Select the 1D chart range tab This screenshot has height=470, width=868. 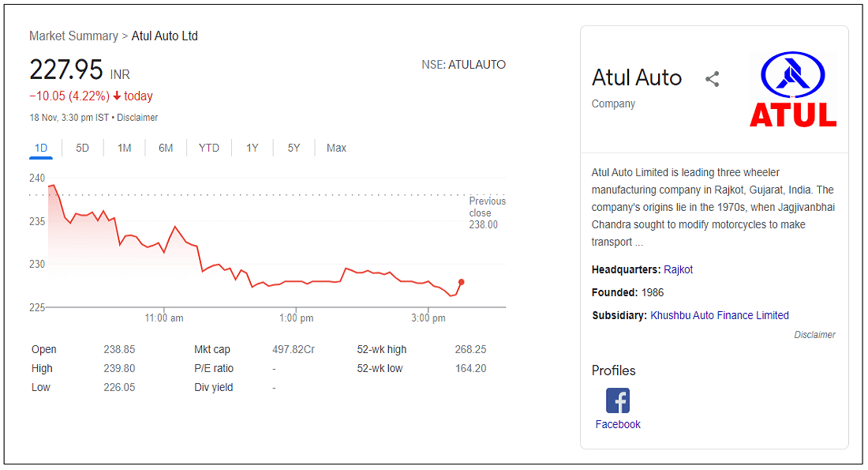click(41, 148)
